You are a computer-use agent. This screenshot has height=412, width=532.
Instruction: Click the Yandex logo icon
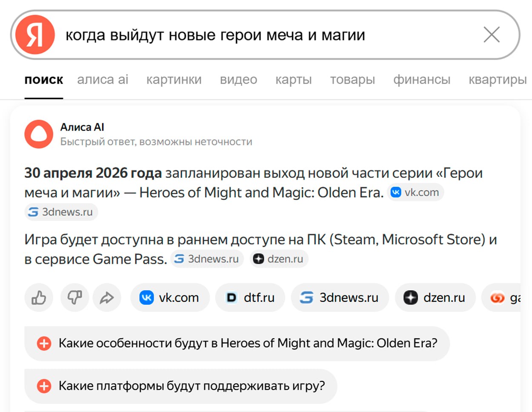point(35,35)
